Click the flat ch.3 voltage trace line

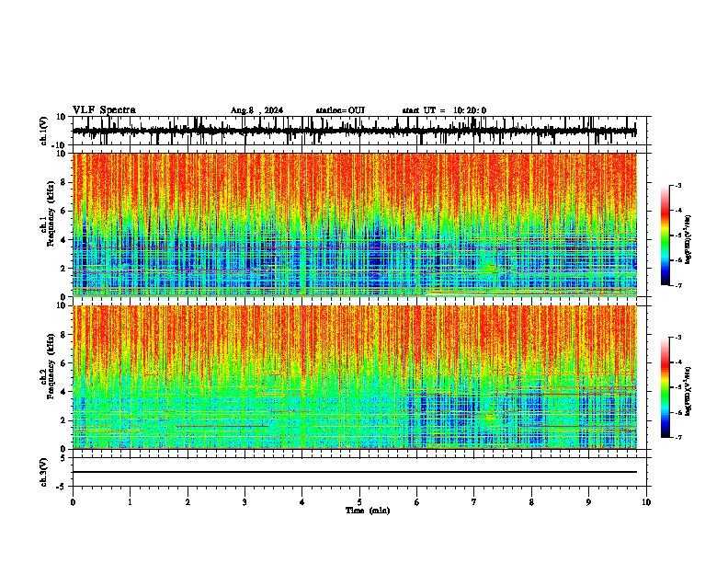click(355, 472)
